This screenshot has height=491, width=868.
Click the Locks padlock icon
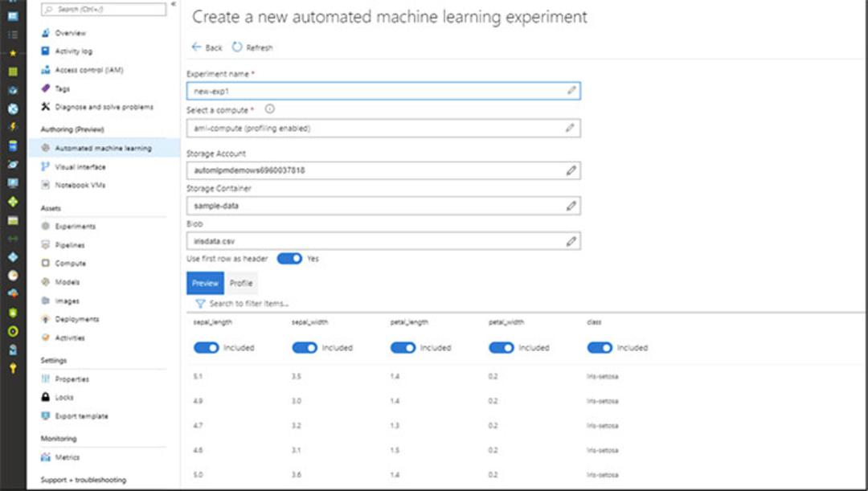(45, 397)
